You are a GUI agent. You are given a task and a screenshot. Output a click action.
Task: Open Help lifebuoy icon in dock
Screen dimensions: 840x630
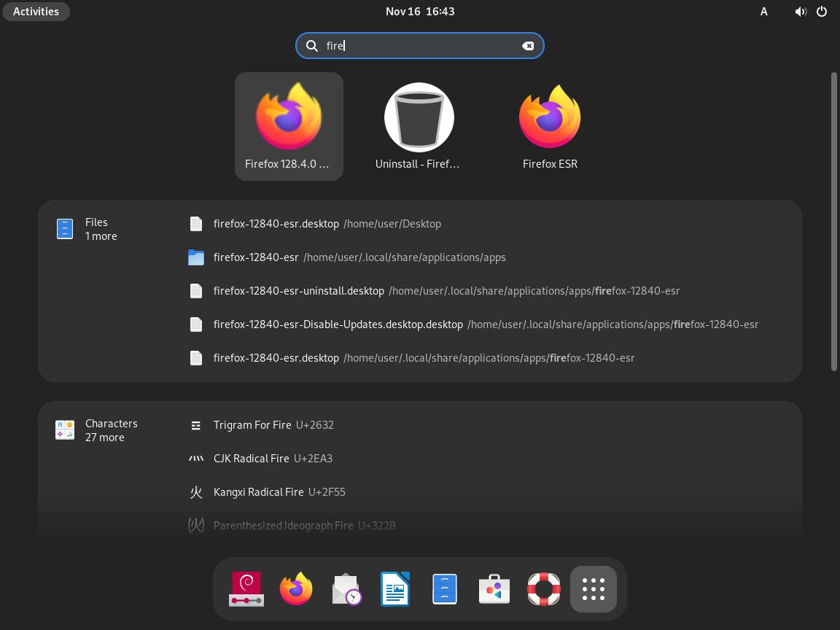click(x=544, y=588)
